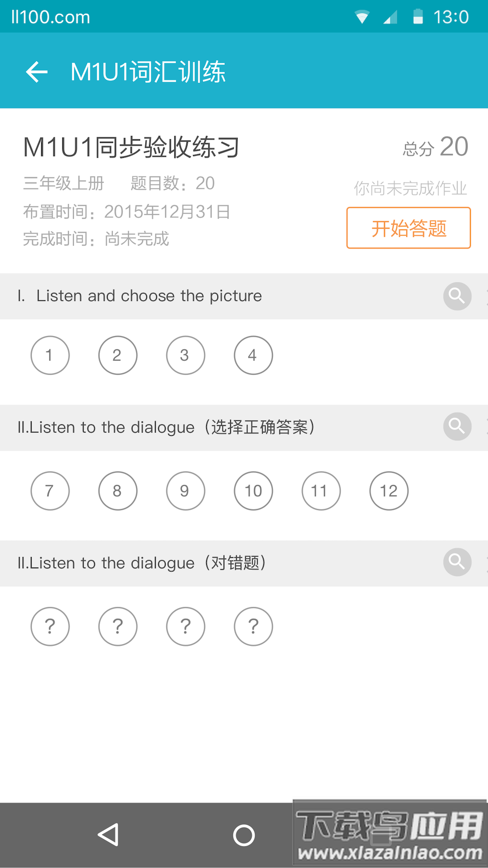
Task: Tap magnifier beside 选择正确答案 section
Action: [457, 426]
